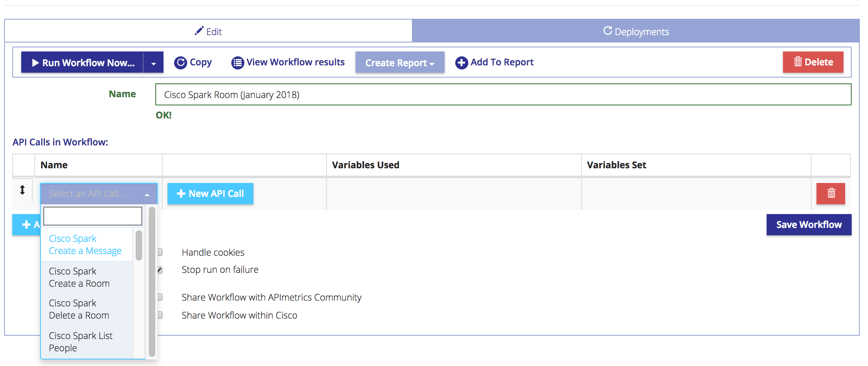Click Add To Report plus icon
868x366 pixels.
pos(461,62)
